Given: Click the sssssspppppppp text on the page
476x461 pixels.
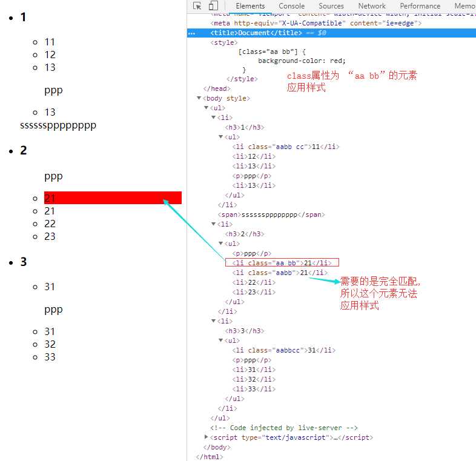Looking at the screenshot, I should coord(58,125).
